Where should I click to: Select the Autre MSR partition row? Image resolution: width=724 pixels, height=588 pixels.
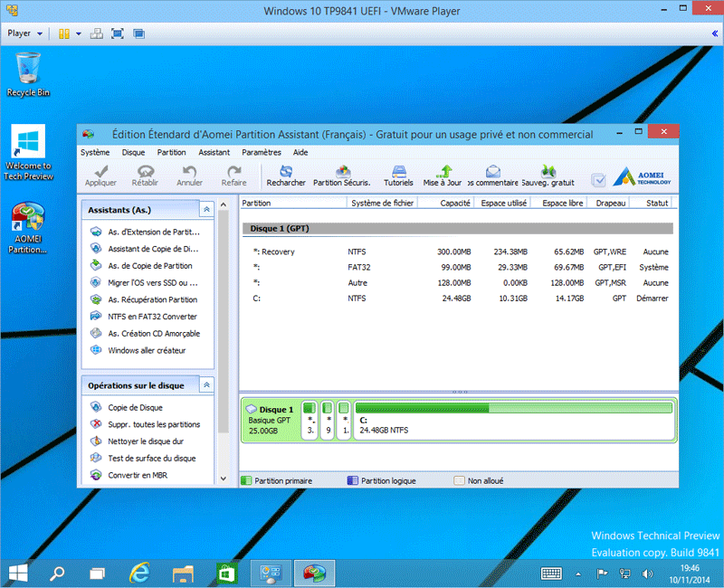tap(458, 283)
